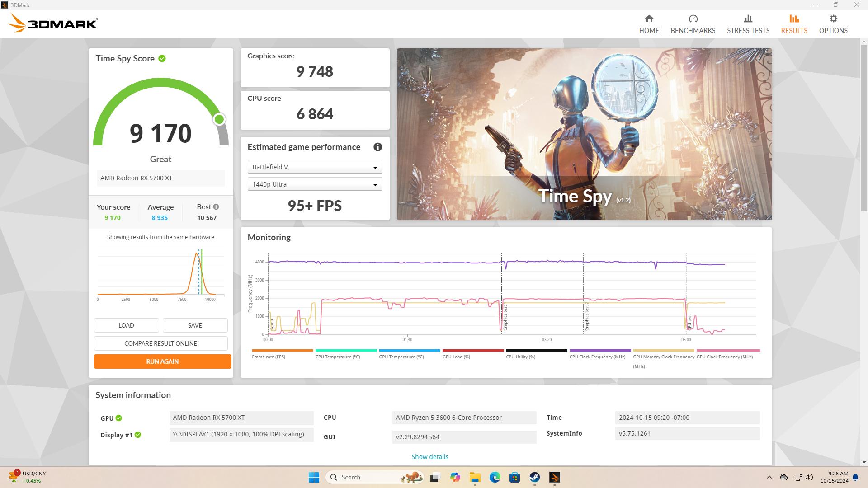The image size is (868, 488).
Task: Toggle GPU Memory Clock Frequency legend swatch
Action: point(664,350)
